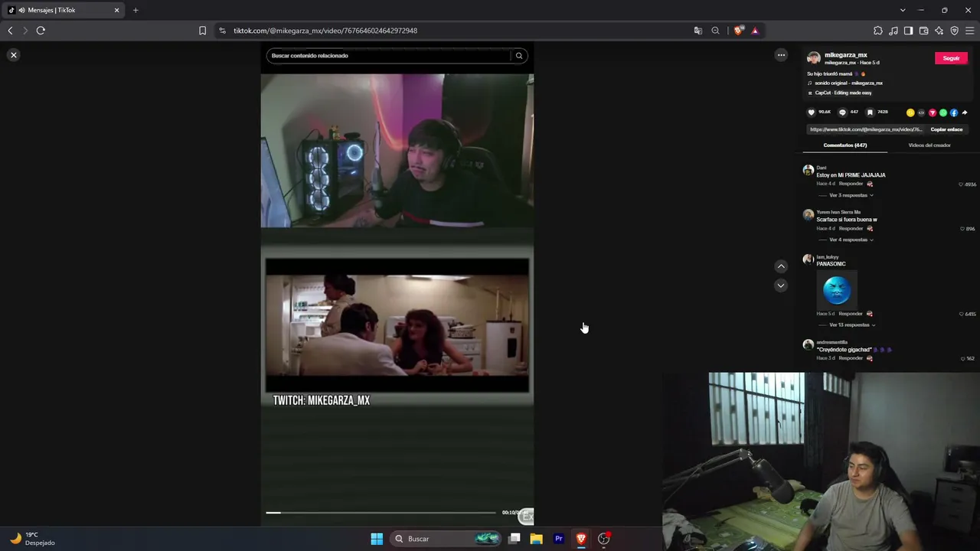Screen dimensions: 980x551
Task: Go to the previous video arrow
Action: [x=781, y=266]
